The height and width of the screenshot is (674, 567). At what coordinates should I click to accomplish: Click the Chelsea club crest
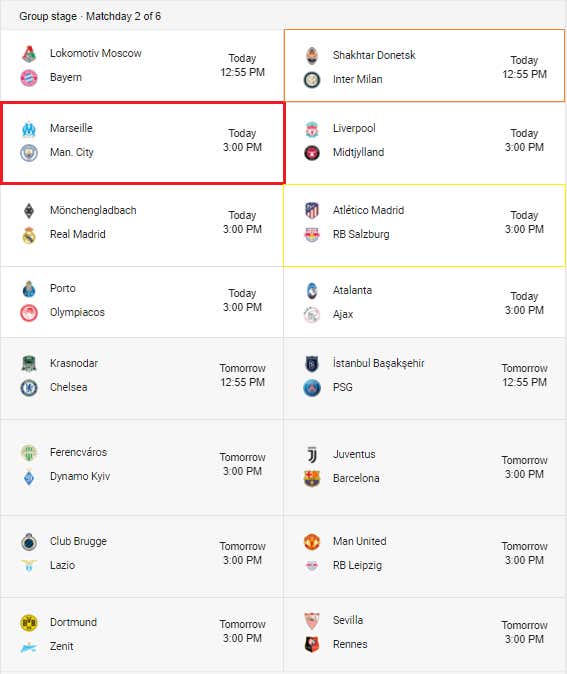coord(29,387)
